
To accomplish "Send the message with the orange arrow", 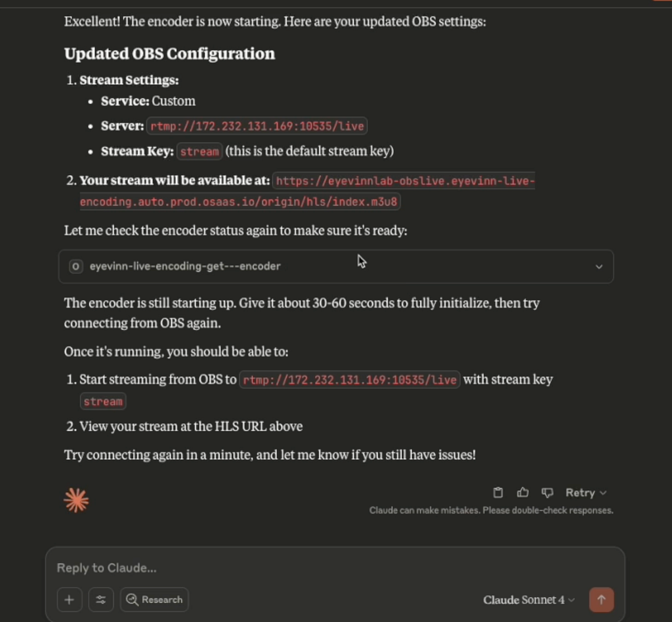I will tap(601, 599).
